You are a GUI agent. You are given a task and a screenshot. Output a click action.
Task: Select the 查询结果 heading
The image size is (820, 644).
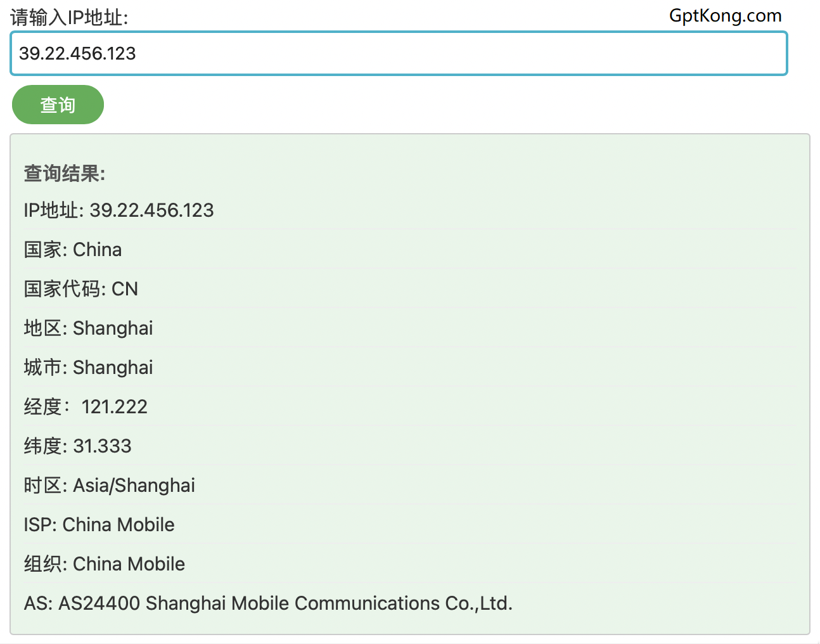(65, 173)
